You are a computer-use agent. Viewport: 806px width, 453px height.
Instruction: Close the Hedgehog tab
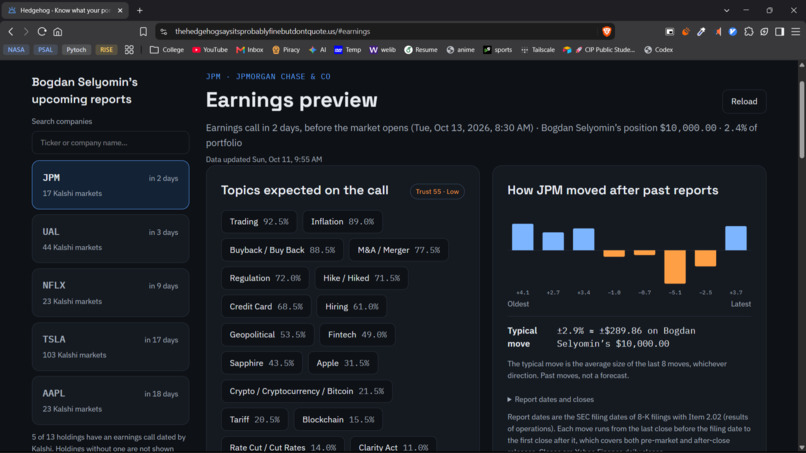point(120,10)
